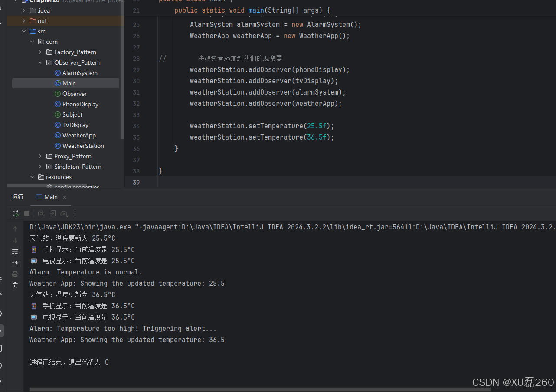Click the java.exe command line in console
This screenshot has height=392, width=556.
[293, 227]
